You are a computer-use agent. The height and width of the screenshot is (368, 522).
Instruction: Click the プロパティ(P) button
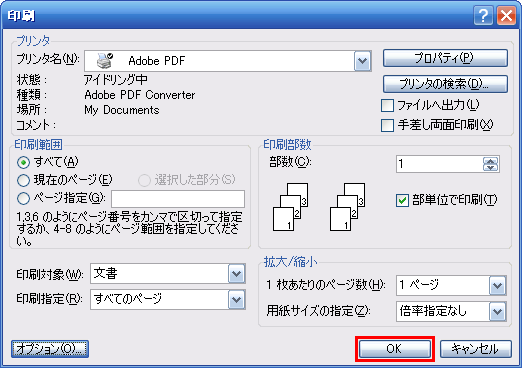pyautogui.click(x=445, y=58)
